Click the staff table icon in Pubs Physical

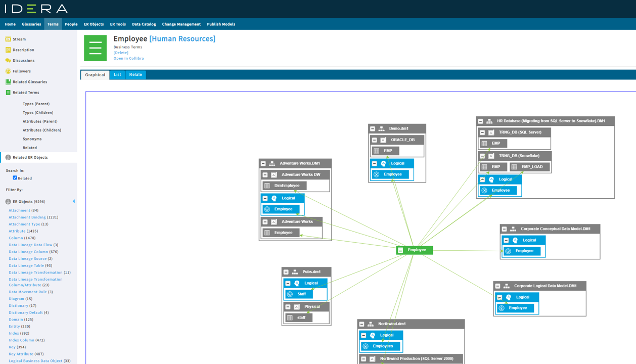[290, 317]
